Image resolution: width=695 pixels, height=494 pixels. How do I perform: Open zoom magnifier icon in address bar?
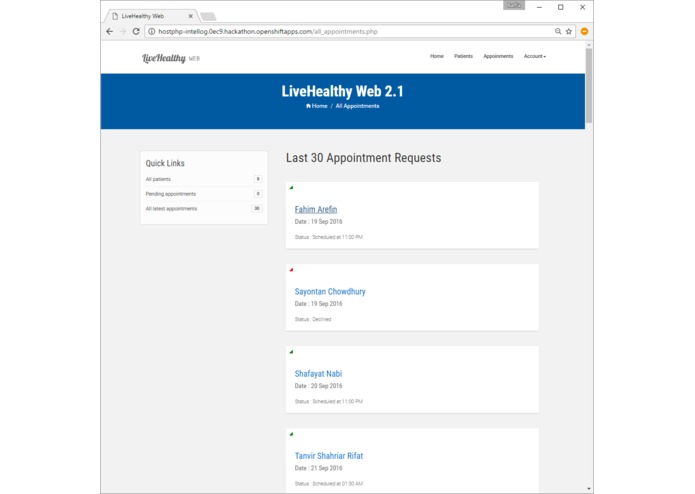(558, 31)
